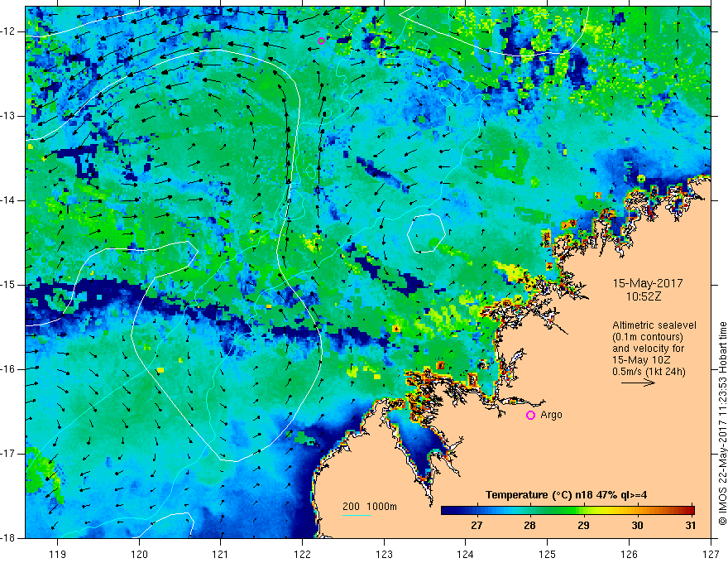Click the IMOS copyright timestamp text
This screenshot has width=728, height=563.
click(x=722, y=423)
